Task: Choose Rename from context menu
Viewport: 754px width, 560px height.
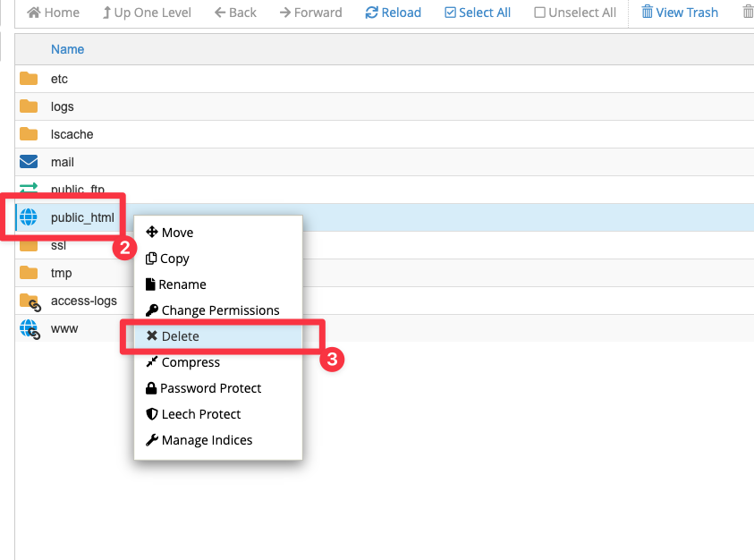Action: point(182,284)
